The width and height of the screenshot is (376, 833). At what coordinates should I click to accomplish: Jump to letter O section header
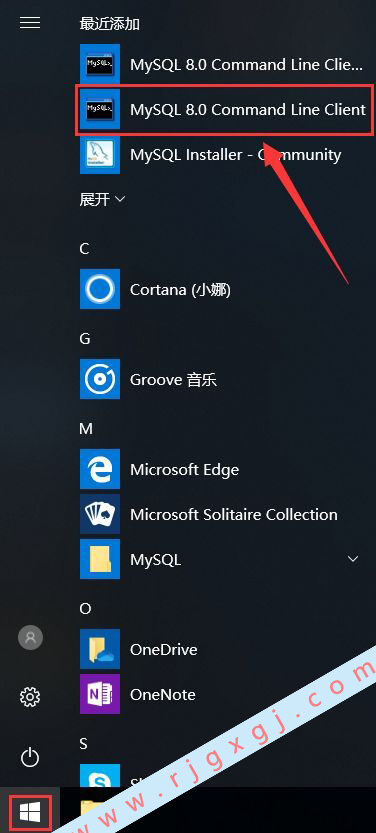point(86,609)
